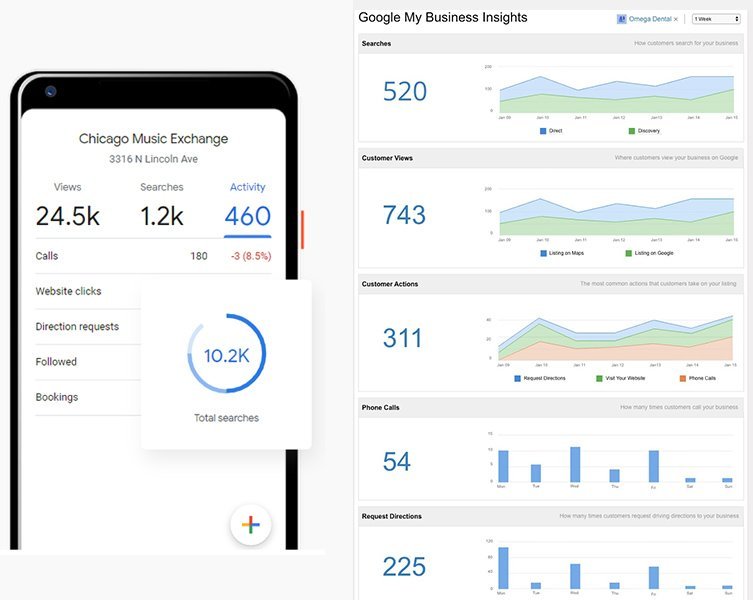
Task: Open the Direction requests row
Action: point(88,327)
